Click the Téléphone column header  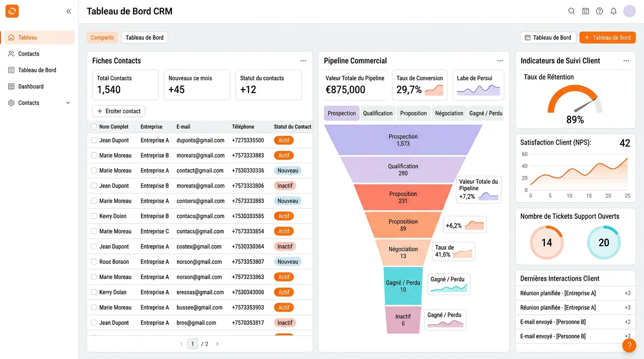pyautogui.click(x=243, y=127)
